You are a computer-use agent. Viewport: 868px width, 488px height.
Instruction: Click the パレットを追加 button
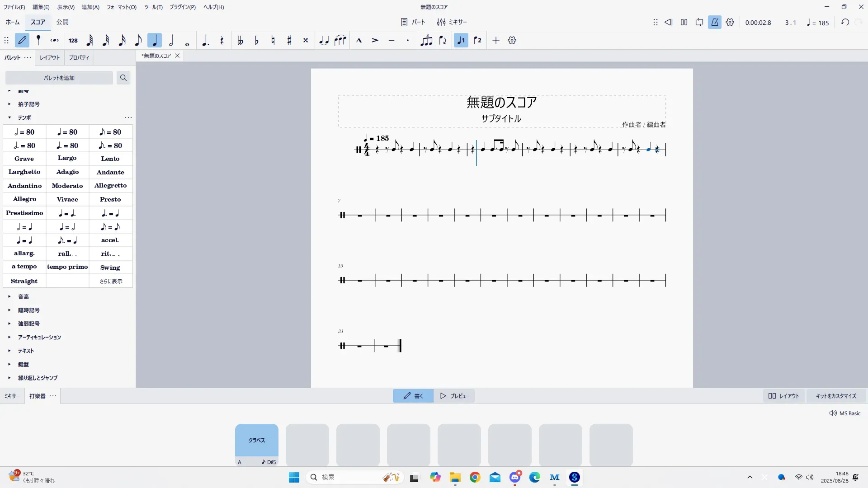(59, 78)
